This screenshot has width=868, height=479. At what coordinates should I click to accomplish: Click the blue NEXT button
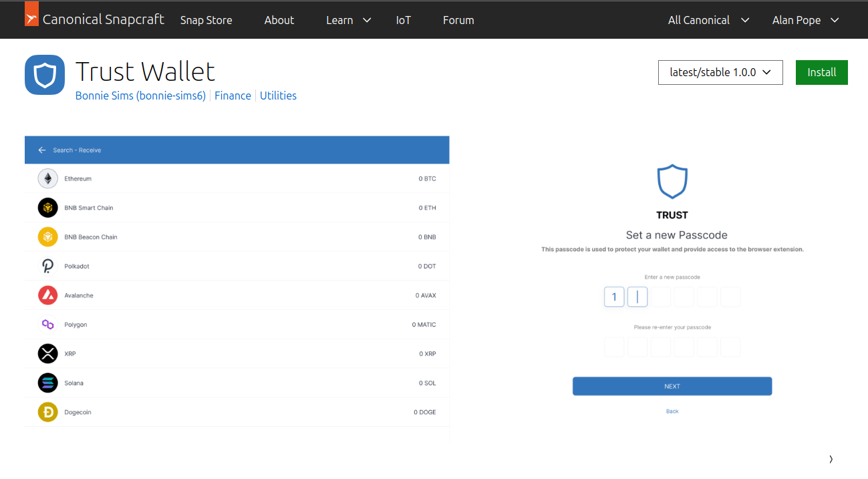coord(672,386)
